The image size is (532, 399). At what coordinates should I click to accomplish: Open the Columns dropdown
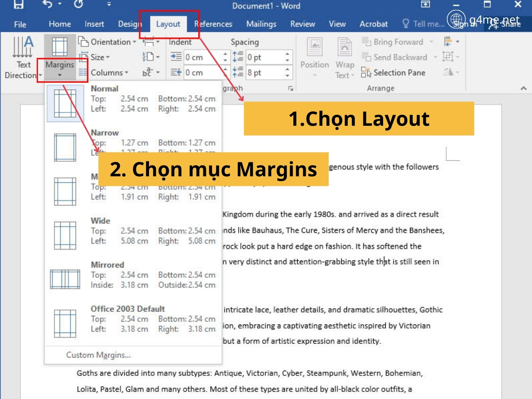(x=104, y=73)
